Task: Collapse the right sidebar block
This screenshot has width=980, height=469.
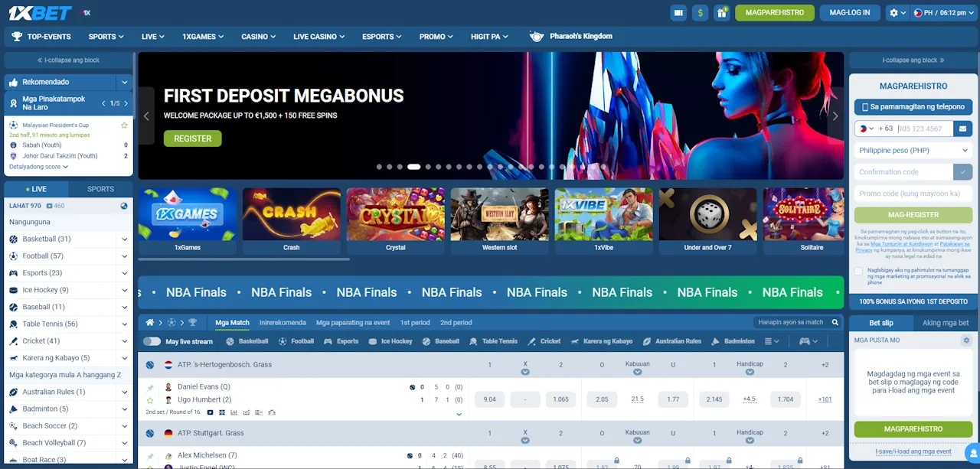Action: click(913, 60)
